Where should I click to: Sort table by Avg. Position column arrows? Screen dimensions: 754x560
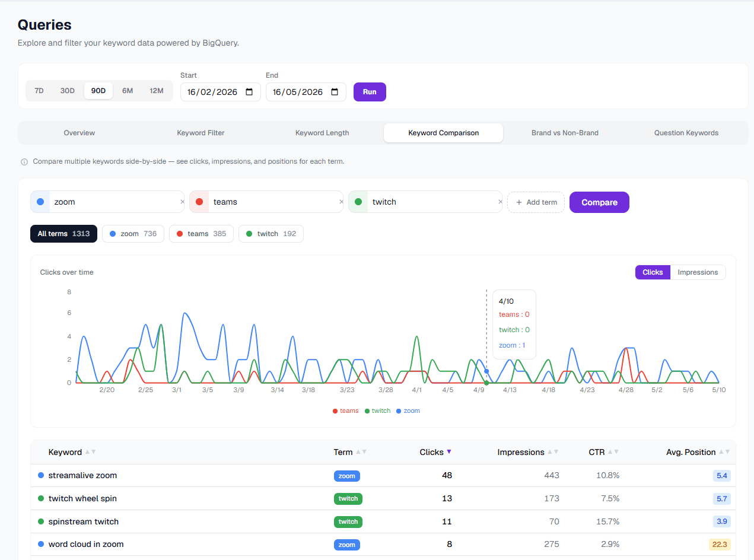point(724,452)
